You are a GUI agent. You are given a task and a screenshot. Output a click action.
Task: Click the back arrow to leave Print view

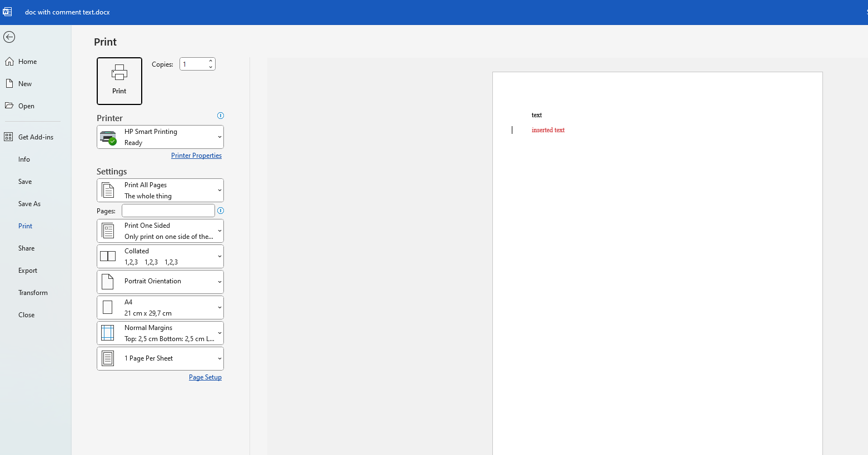9,37
